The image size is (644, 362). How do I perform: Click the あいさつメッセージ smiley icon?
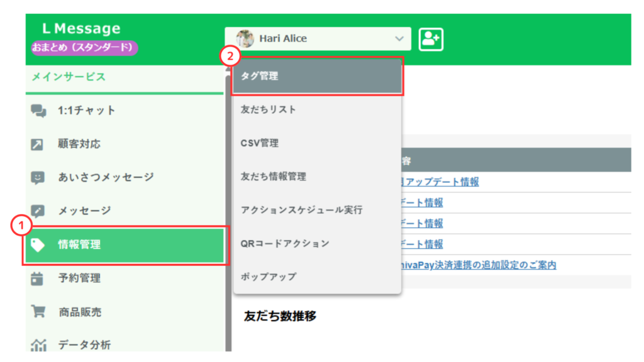point(38,178)
